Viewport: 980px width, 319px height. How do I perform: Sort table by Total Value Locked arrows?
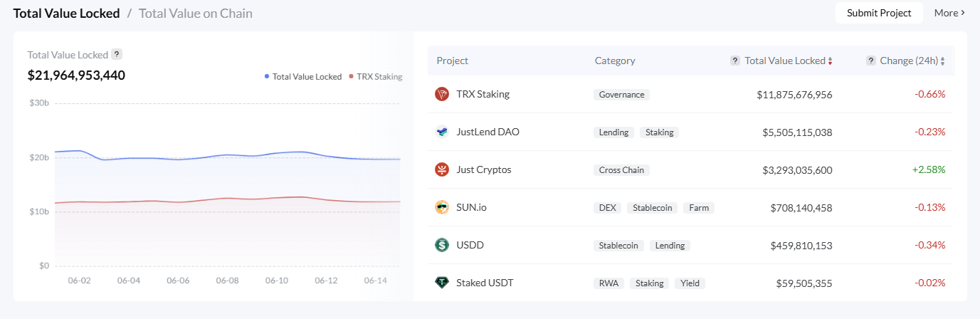coord(830,61)
